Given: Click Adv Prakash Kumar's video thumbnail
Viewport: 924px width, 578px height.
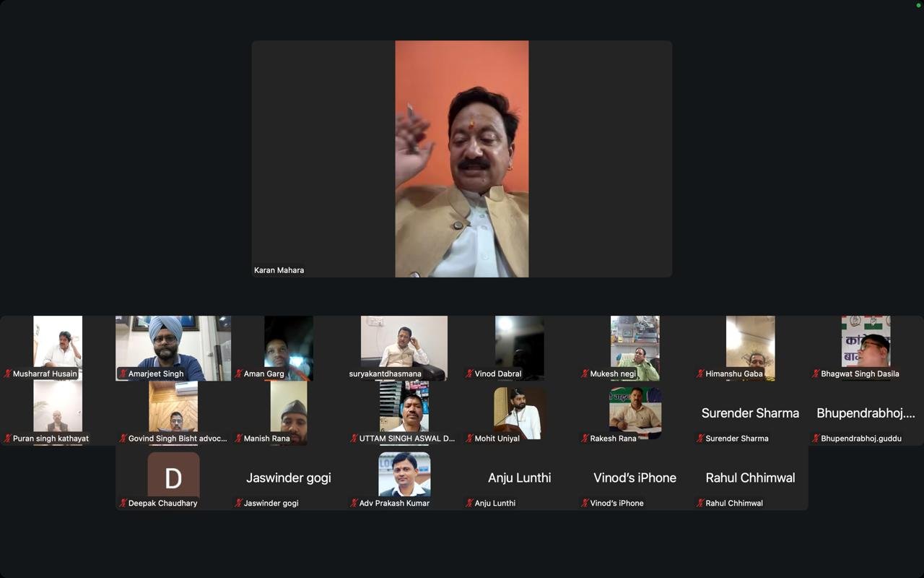Looking at the screenshot, I should [x=404, y=474].
